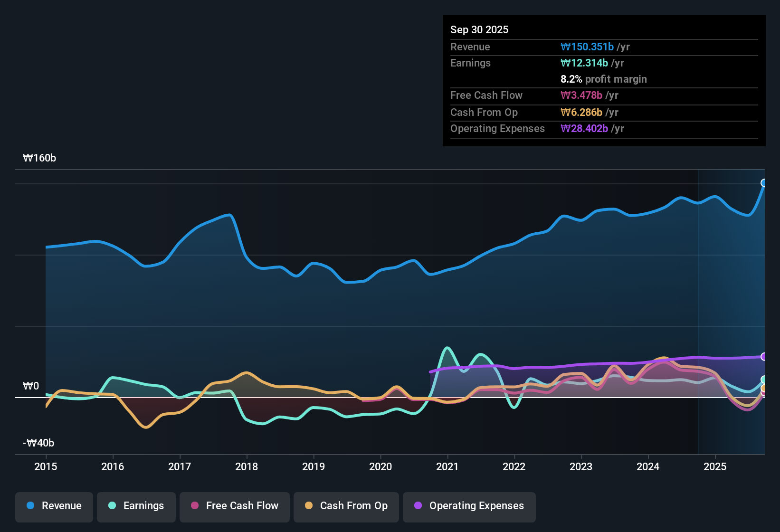This screenshot has height=532, width=780.
Task: Click the 8.2% profit margin text
Action: [x=603, y=79]
